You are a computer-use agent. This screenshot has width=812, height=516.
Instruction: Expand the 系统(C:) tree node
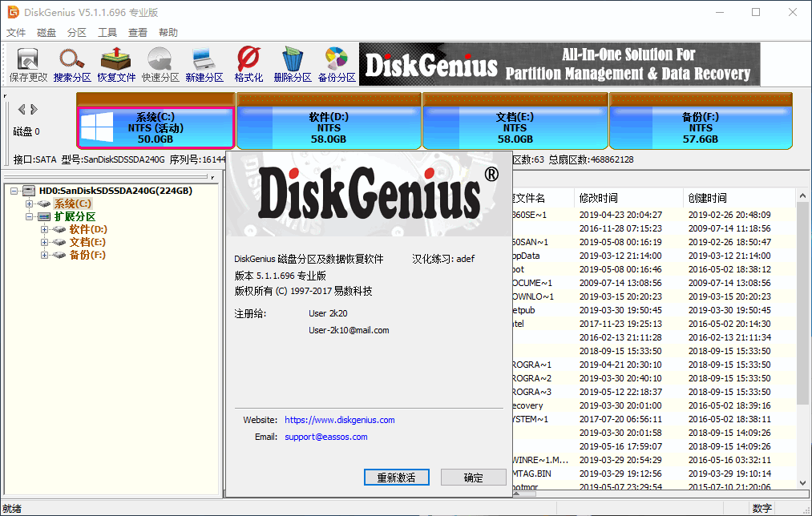point(30,204)
